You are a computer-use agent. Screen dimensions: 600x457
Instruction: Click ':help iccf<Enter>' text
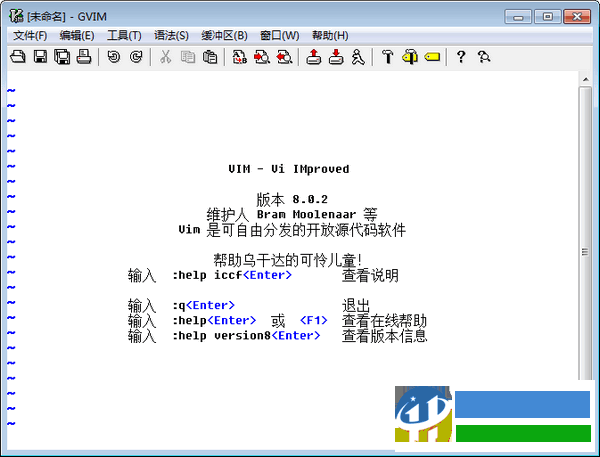coord(232,275)
